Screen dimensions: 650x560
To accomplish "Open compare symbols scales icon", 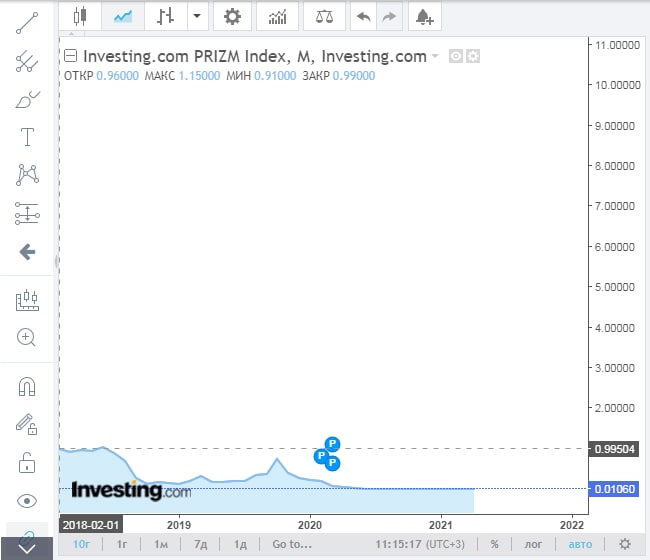I will [x=324, y=17].
